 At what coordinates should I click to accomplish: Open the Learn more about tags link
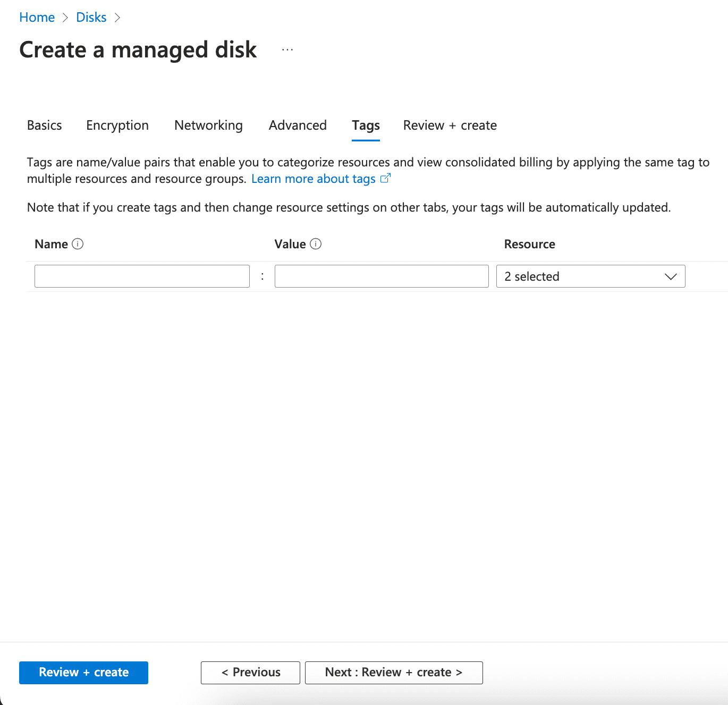click(x=314, y=178)
